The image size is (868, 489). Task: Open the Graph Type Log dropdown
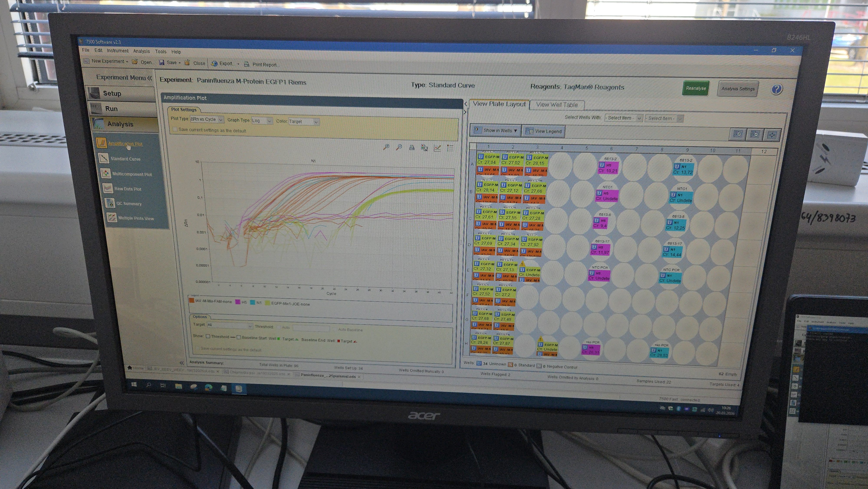pyautogui.click(x=262, y=121)
